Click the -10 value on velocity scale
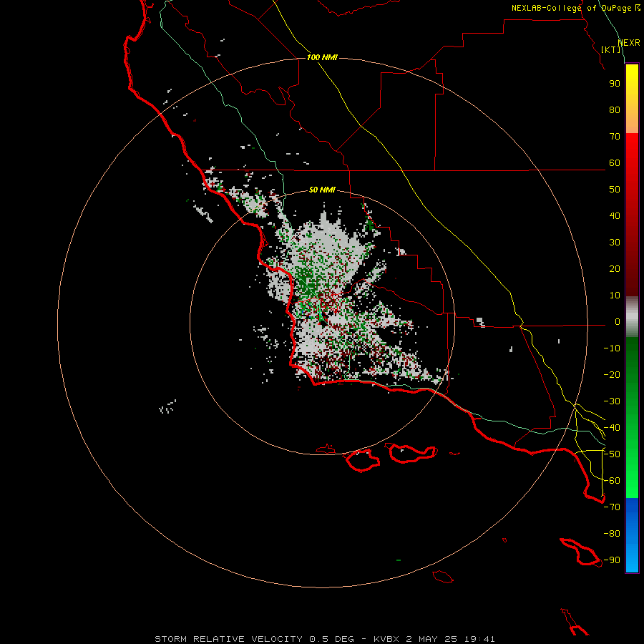Screen dimensions: 644x644 [612, 348]
